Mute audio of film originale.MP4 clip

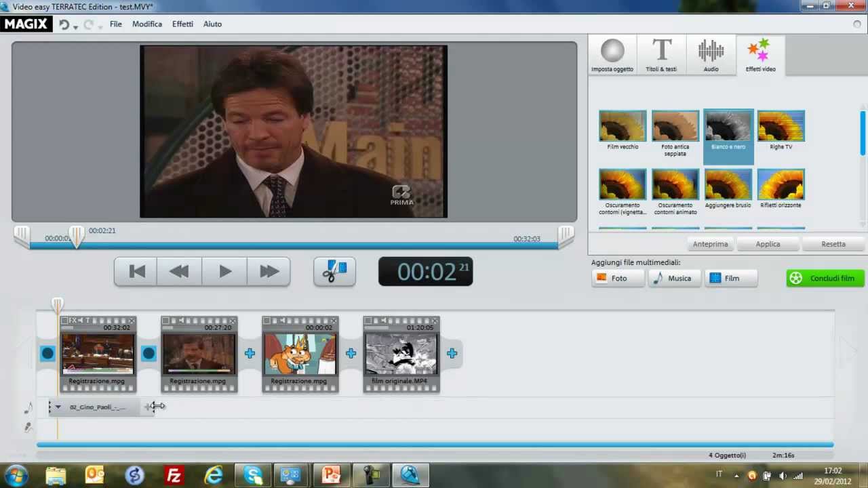383,321
